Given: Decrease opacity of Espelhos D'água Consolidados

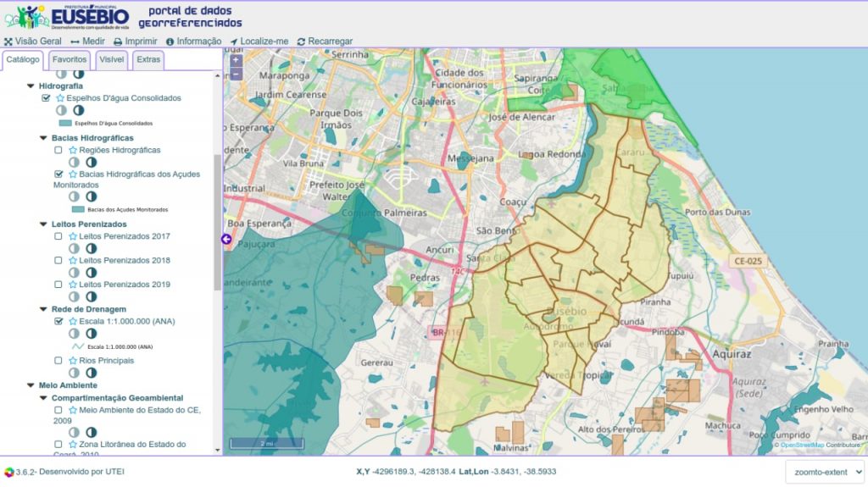Looking at the screenshot, I should coord(61,110).
